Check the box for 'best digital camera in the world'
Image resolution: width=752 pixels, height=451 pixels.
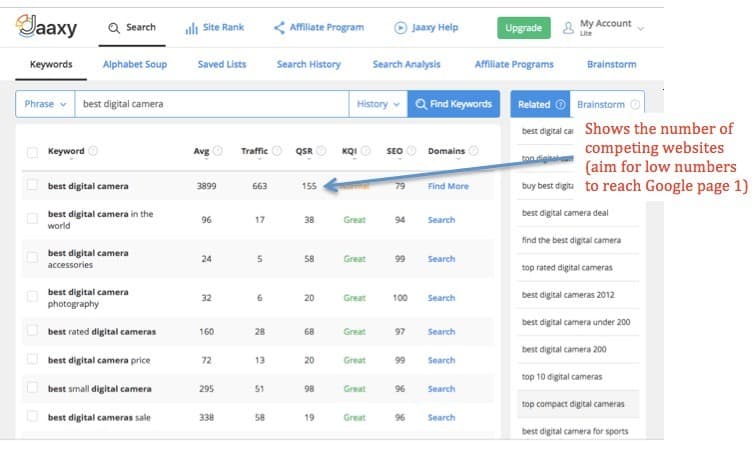(x=32, y=218)
